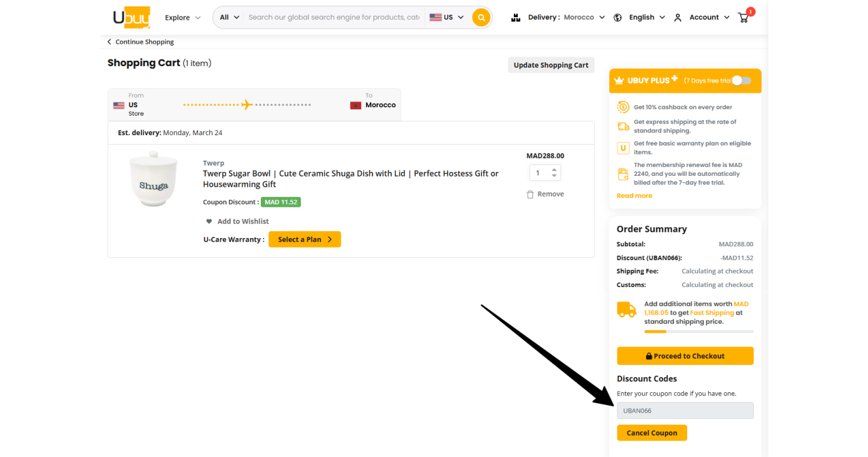Click the US store origin flag
This screenshot has height=457, width=868.
click(119, 105)
